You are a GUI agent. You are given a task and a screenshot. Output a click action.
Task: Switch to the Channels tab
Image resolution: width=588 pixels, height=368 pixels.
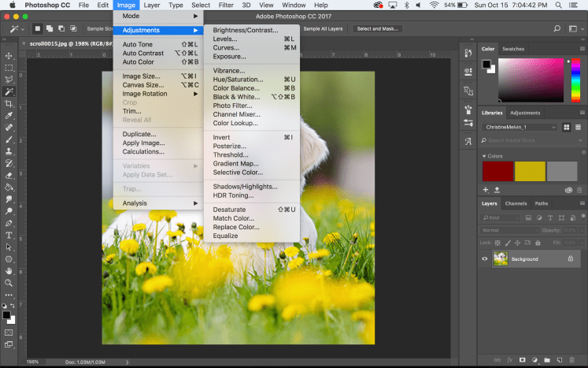[x=516, y=203]
